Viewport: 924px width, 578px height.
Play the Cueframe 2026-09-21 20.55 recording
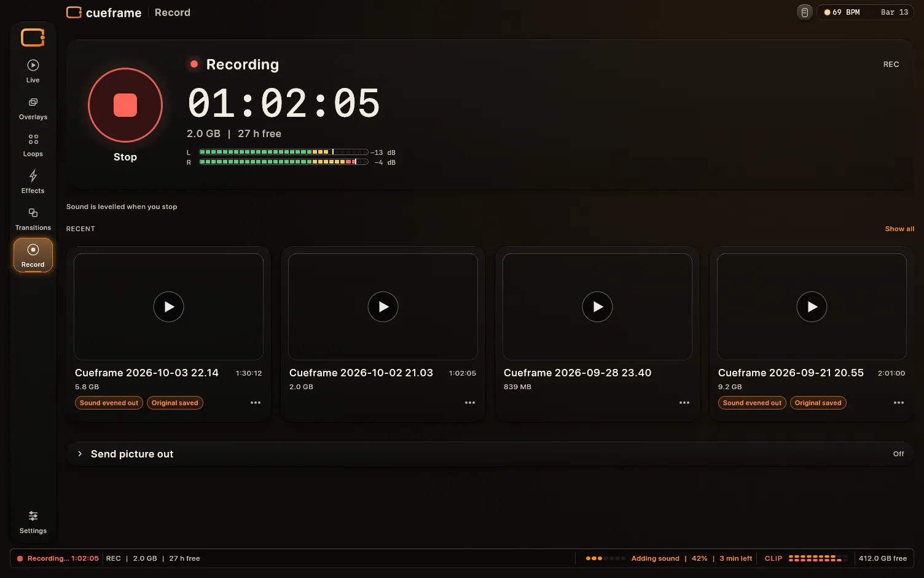812,307
